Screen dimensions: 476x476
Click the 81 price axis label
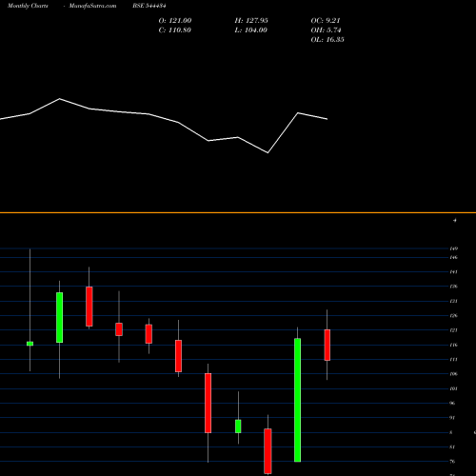(452, 447)
